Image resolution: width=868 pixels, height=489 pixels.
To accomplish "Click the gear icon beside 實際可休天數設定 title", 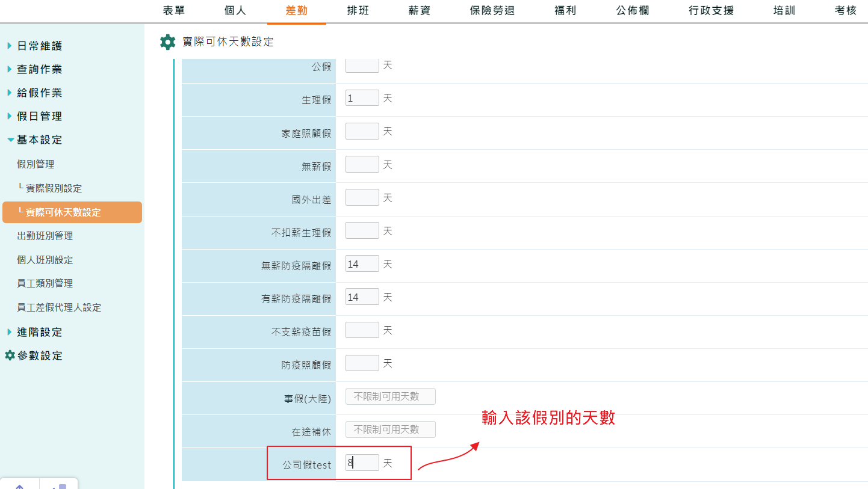I will [x=168, y=42].
